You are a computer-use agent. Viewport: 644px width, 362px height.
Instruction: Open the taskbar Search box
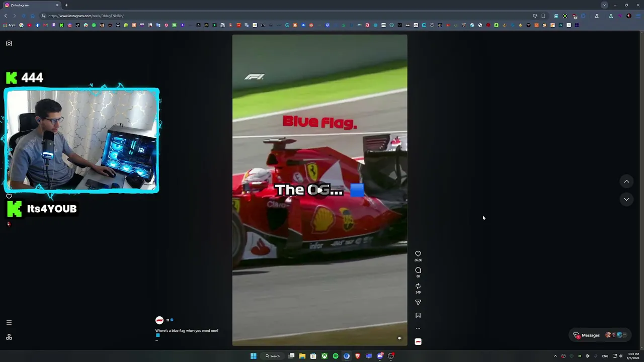[x=273, y=356]
